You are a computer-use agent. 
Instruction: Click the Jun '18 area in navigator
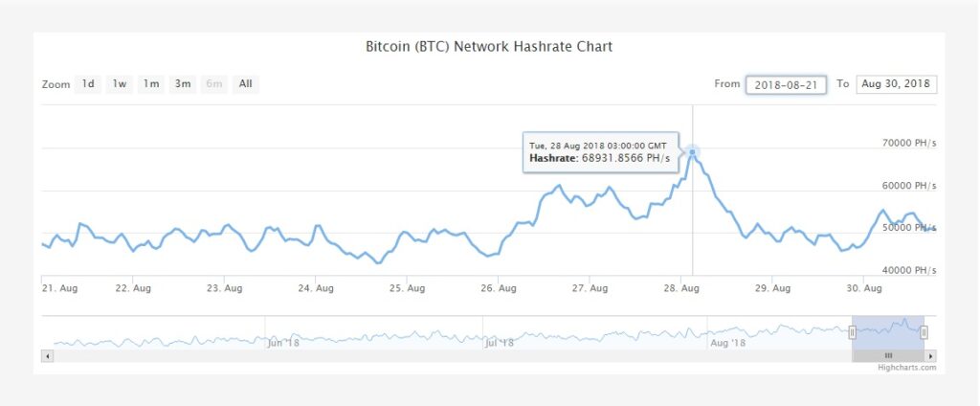283,343
